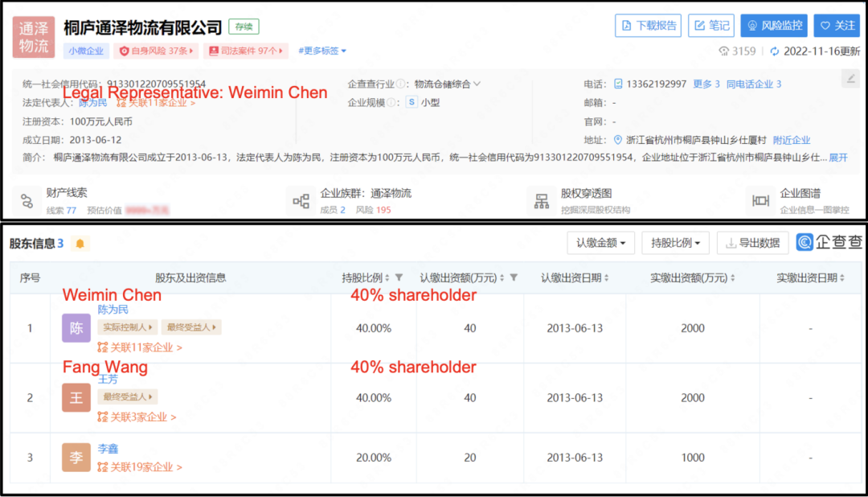Click the 下载报告 download report button

648,25
